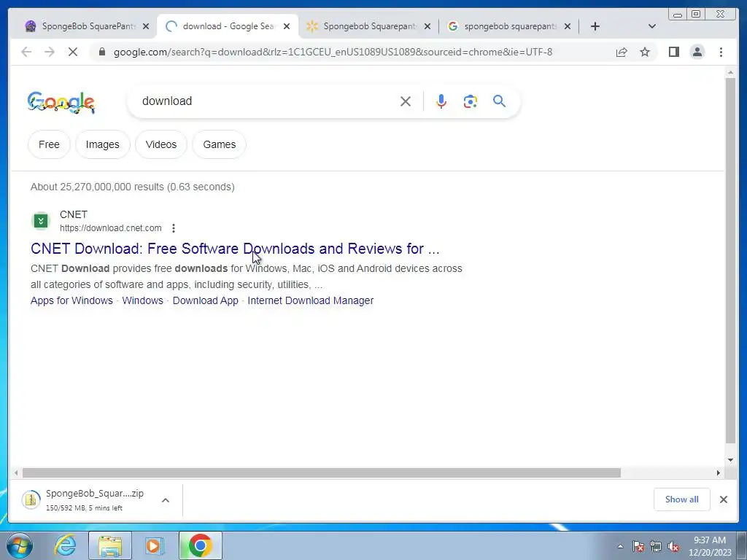Click the vertical scrollbar down arrow
This screenshot has width=747, height=560.
pos(730,460)
